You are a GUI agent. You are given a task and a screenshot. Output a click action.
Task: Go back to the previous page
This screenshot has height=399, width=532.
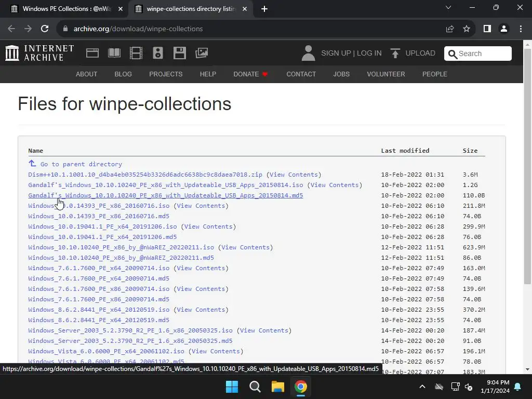click(x=11, y=29)
